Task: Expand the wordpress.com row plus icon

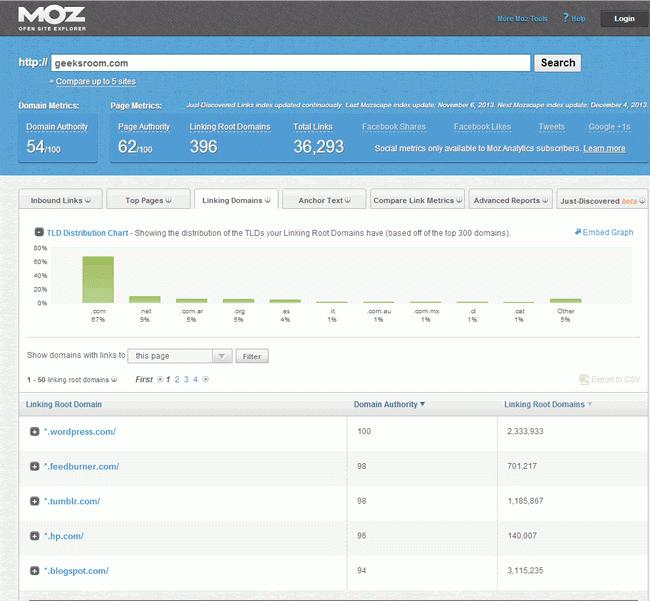Action: [x=35, y=431]
